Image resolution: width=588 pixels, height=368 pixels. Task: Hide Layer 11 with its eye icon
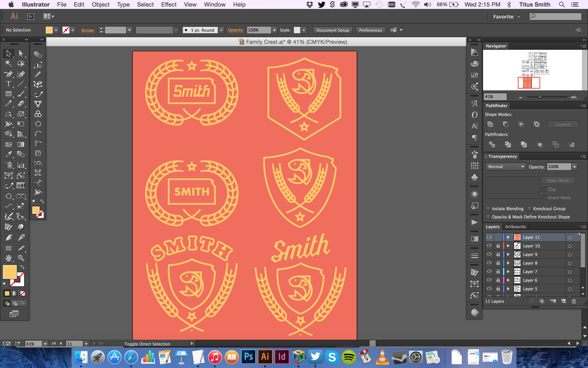pyautogui.click(x=489, y=237)
